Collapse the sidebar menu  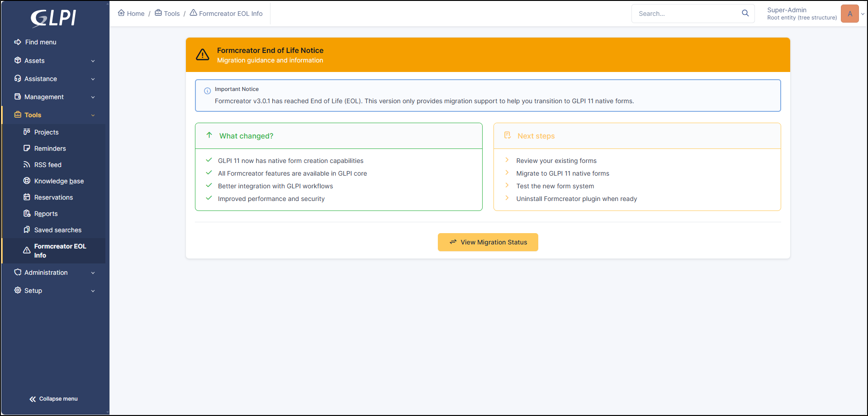pyautogui.click(x=53, y=399)
